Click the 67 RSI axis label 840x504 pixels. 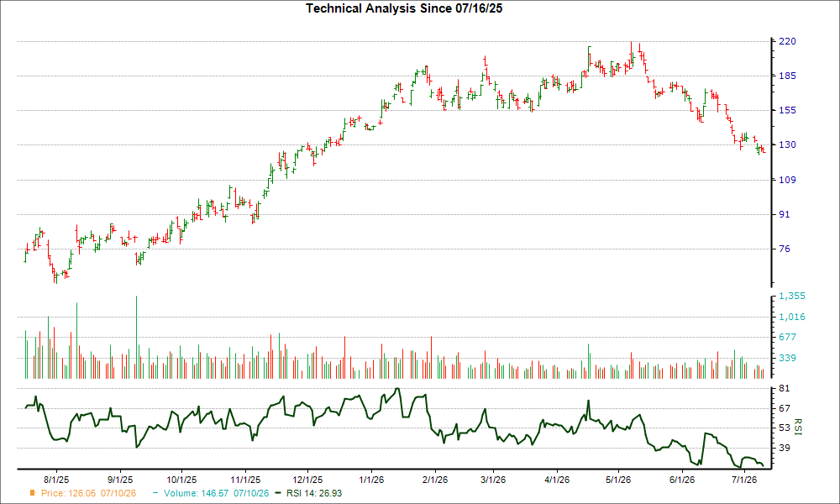point(785,408)
